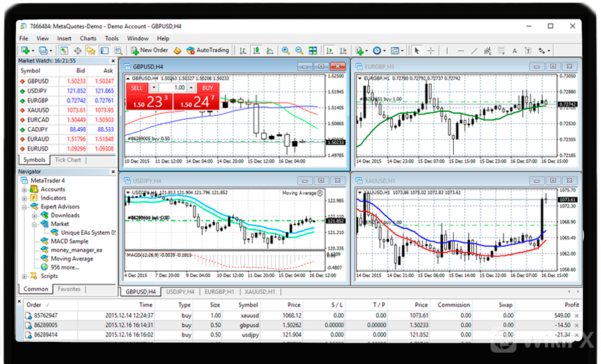Select the trendline drawing tool
The width and height of the screenshot is (601, 364).
[x=475, y=50]
